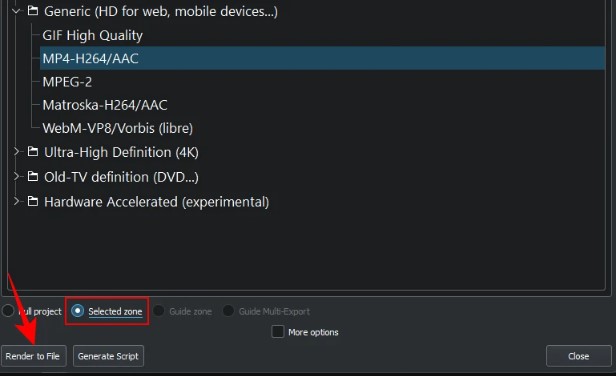Viewport: 616px width, 376px height.
Task: Enable the More options checkbox
Action: click(x=278, y=332)
